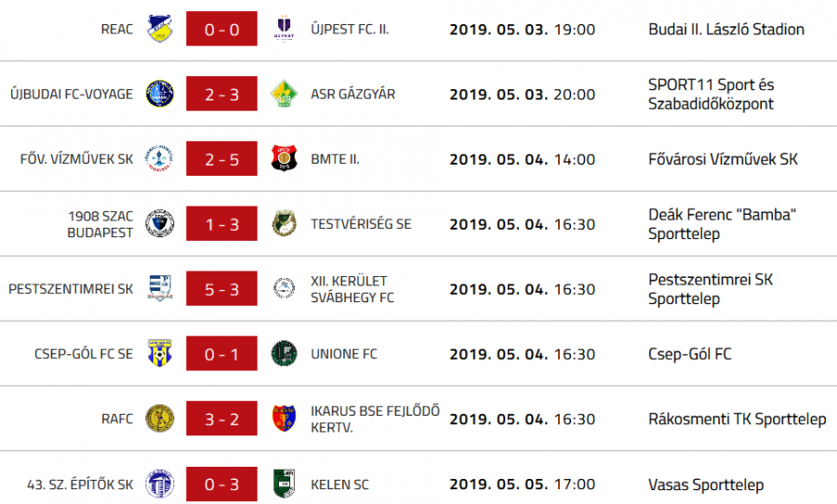Image resolution: width=837 pixels, height=504 pixels.
Task: Open the 0 - 0 REAC match result
Action: point(222,29)
